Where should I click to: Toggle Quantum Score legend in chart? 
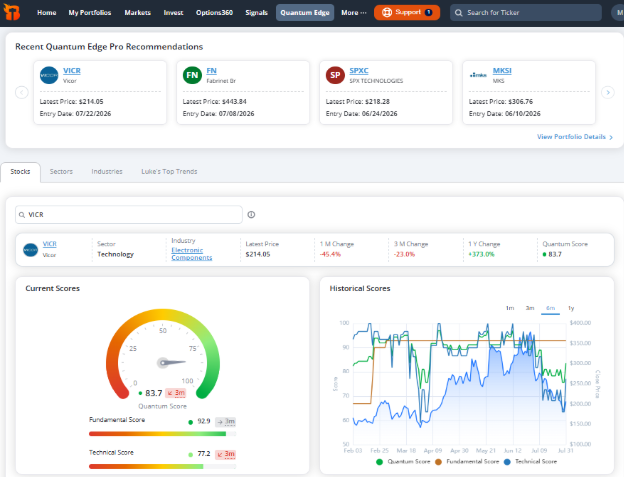404,462
